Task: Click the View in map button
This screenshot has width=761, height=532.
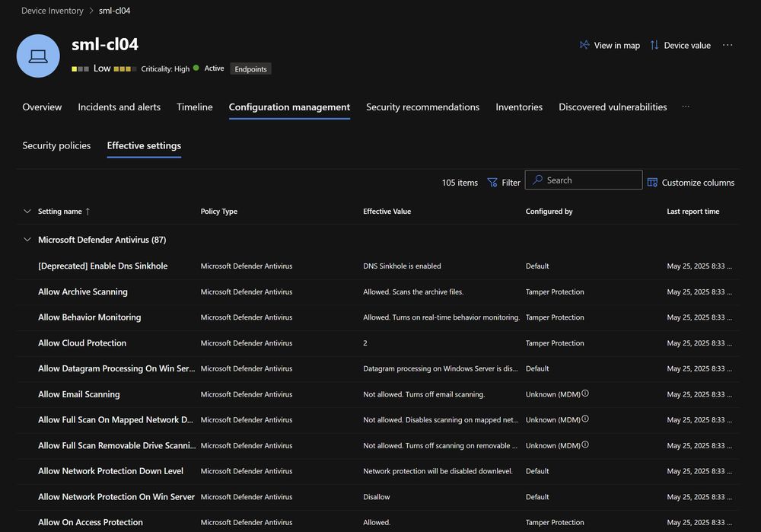Action: click(x=610, y=45)
